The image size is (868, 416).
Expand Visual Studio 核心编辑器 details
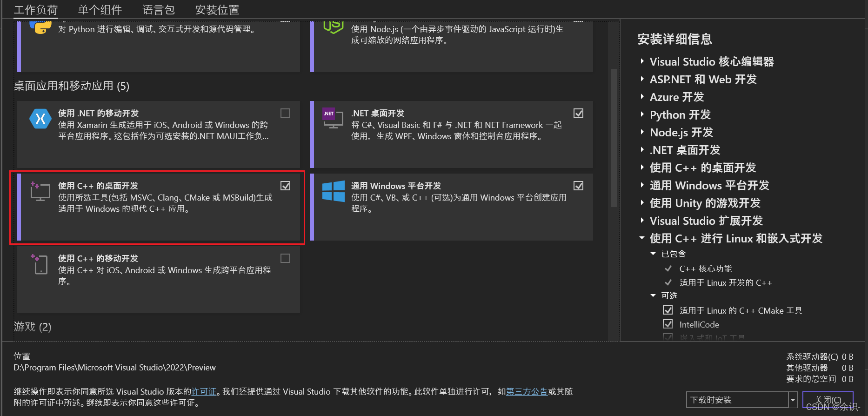(642, 61)
